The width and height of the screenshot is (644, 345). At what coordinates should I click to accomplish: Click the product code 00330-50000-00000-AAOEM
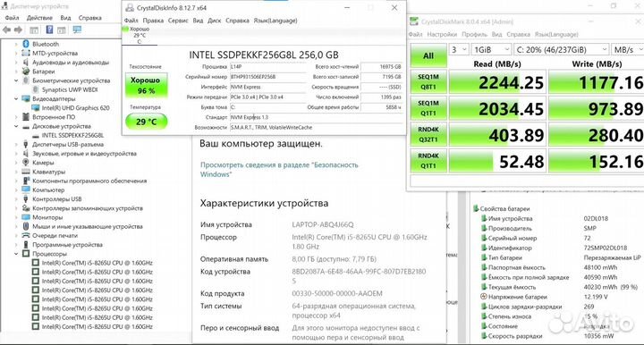click(x=337, y=293)
